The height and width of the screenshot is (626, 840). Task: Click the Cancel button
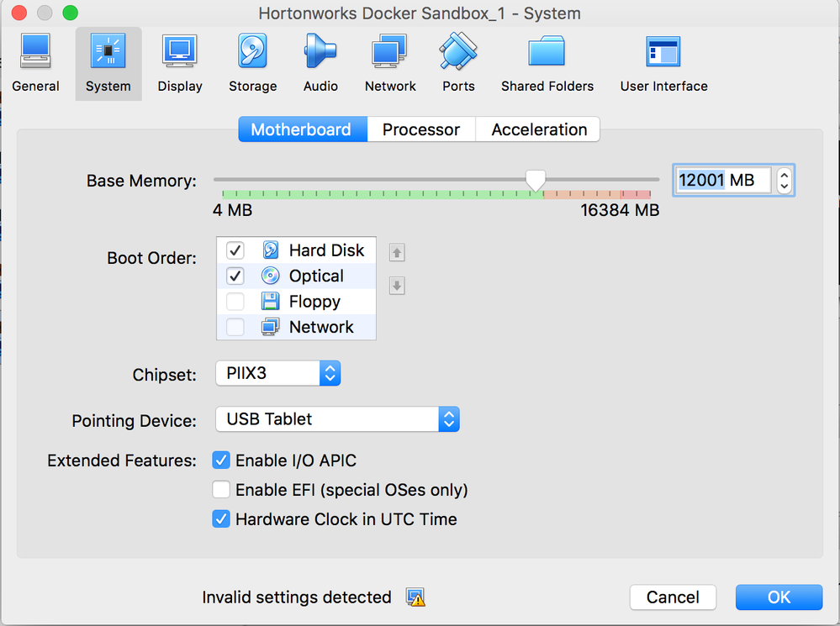click(673, 597)
